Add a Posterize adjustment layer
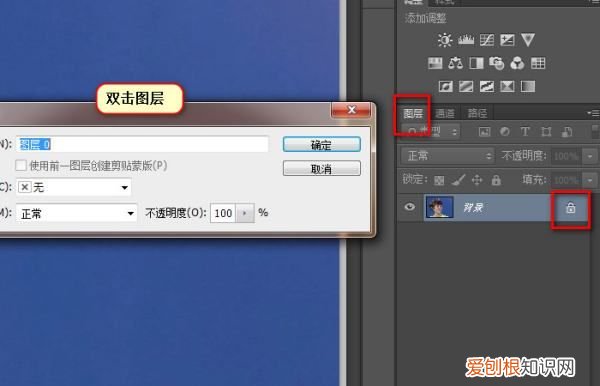 pyautogui.click(x=466, y=86)
